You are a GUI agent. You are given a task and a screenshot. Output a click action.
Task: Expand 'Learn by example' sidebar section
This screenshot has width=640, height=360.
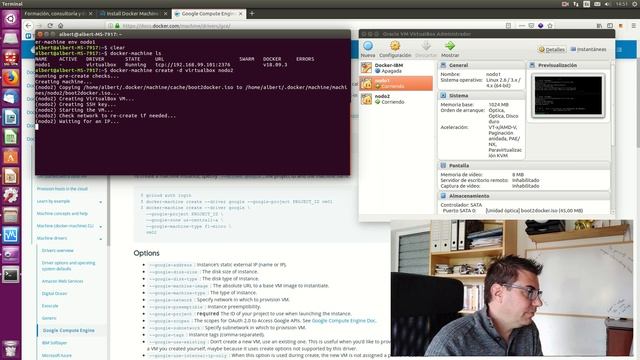(x=69, y=201)
